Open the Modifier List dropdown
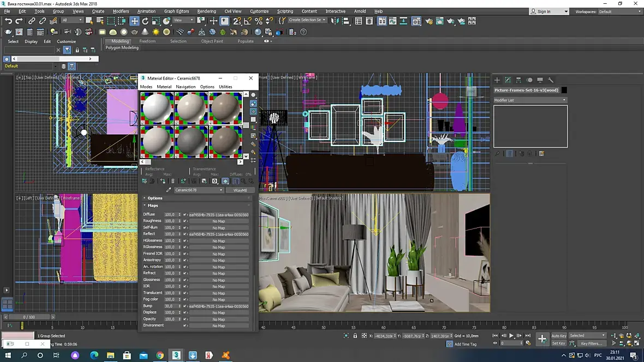Screen dimensions: 644x362 click(530, 100)
